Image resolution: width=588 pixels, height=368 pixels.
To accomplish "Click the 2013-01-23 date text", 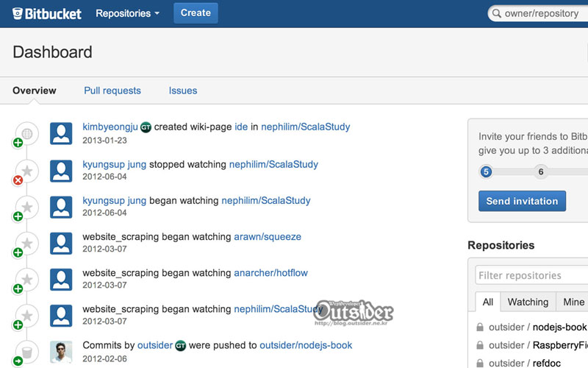I will (104, 141).
